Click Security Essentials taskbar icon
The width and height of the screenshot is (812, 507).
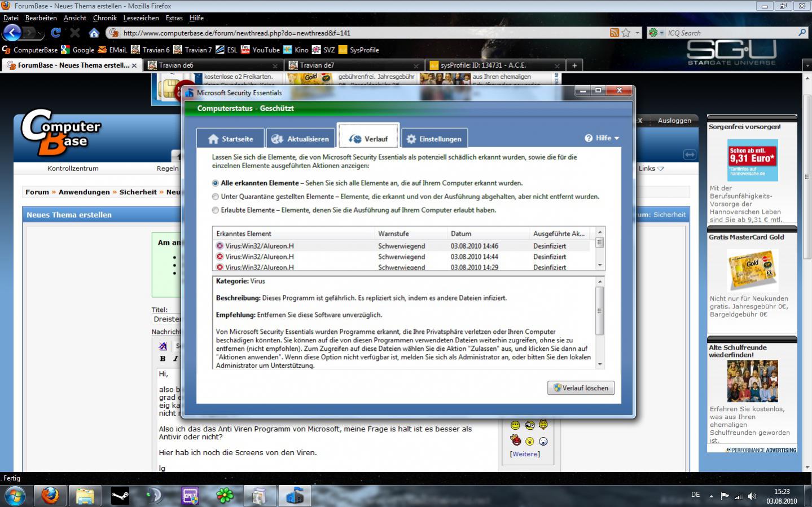(x=295, y=496)
